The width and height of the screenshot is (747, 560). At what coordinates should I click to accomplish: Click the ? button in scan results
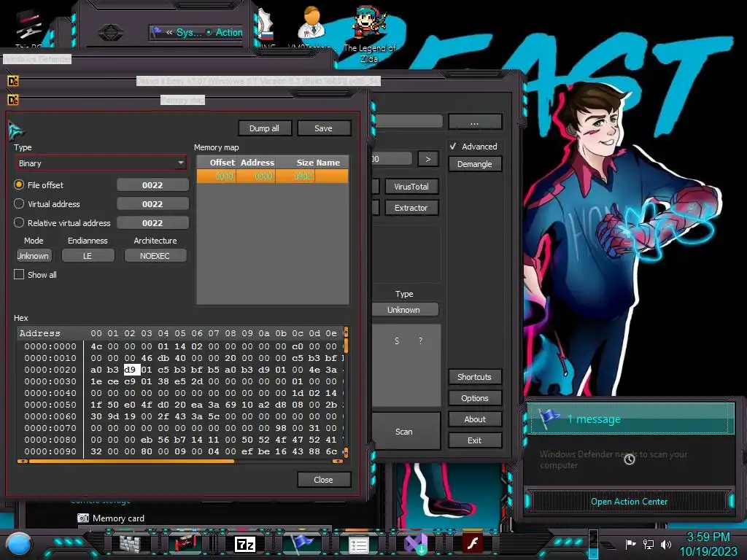(x=420, y=341)
